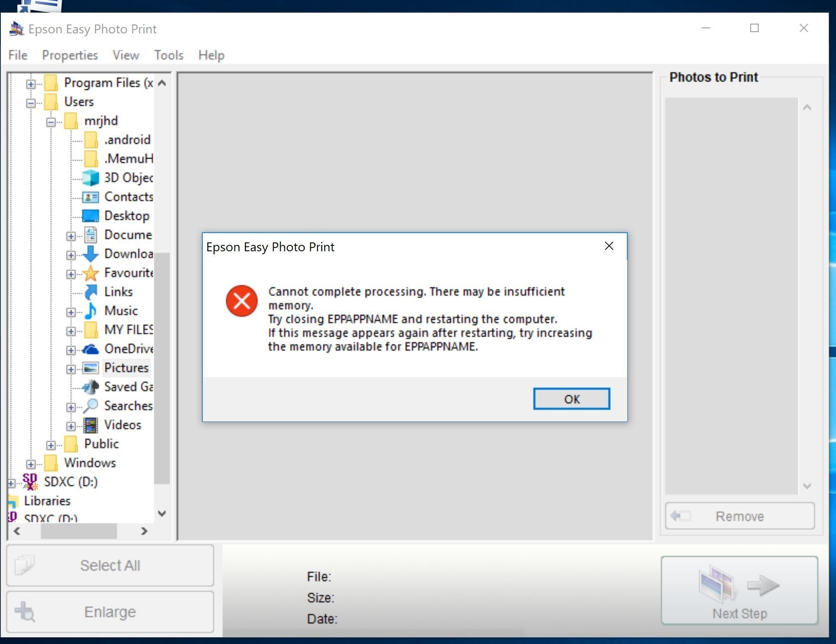Click folder tree scroll right arrow
The image size is (836, 644).
[144, 531]
